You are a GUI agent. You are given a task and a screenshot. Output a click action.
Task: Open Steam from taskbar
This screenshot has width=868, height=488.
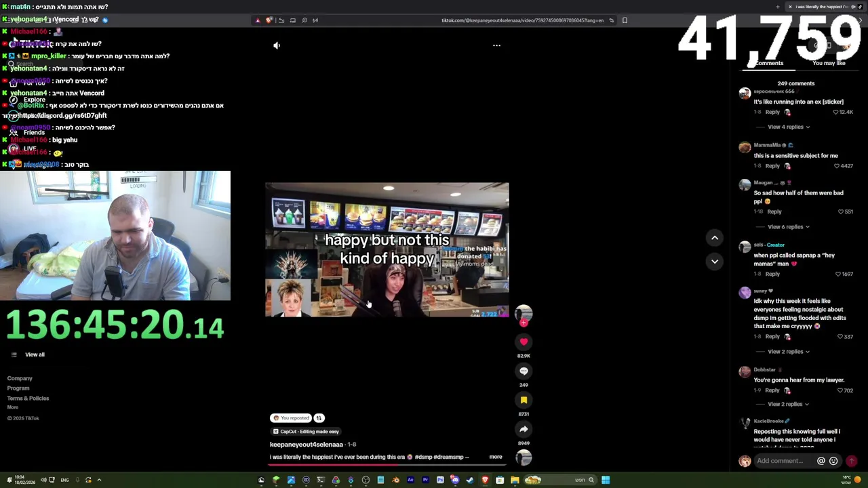point(470,480)
